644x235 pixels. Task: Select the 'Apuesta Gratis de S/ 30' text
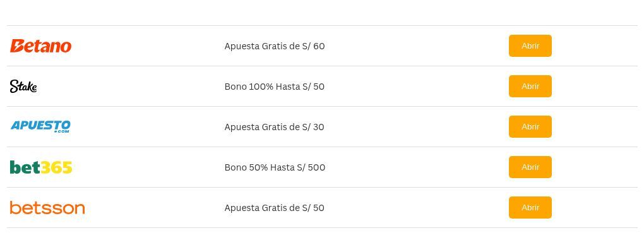click(x=274, y=127)
